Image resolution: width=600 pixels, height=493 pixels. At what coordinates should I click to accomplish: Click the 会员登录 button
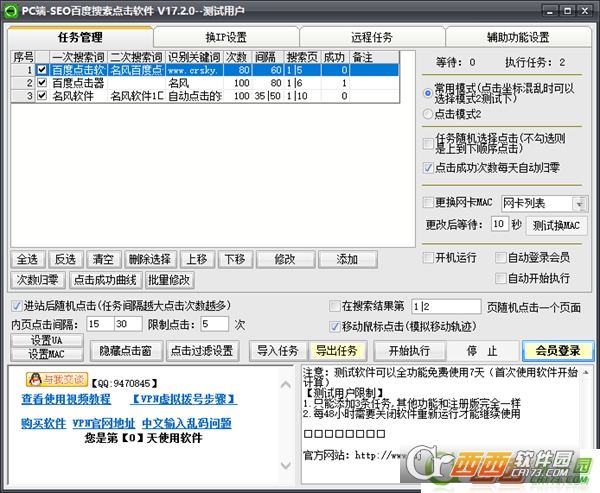coord(558,351)
